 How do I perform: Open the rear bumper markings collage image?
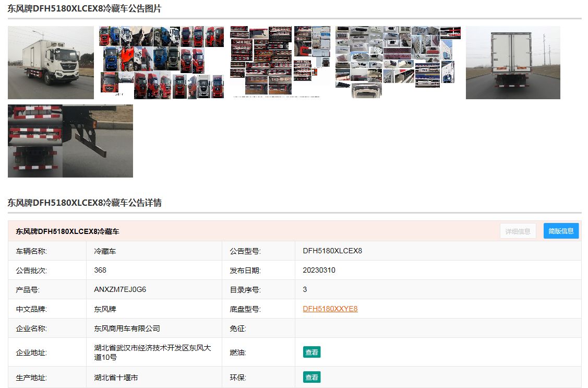(x=280, y=62)
